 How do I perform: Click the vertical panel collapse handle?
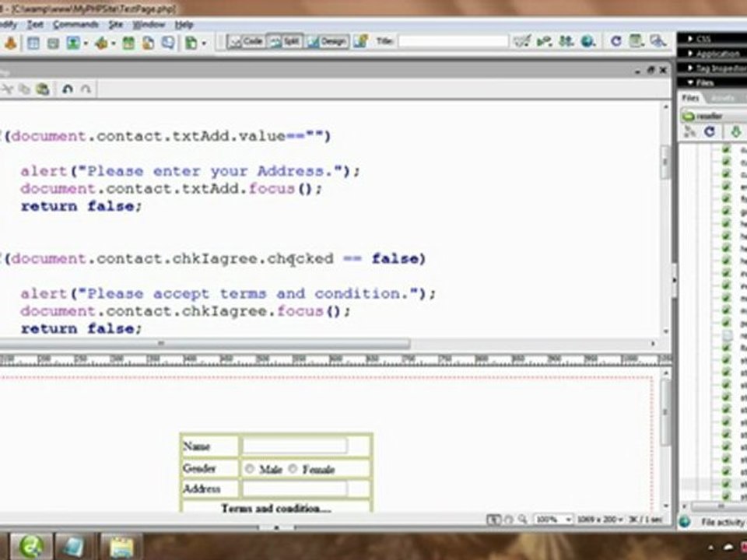[674, 280]
